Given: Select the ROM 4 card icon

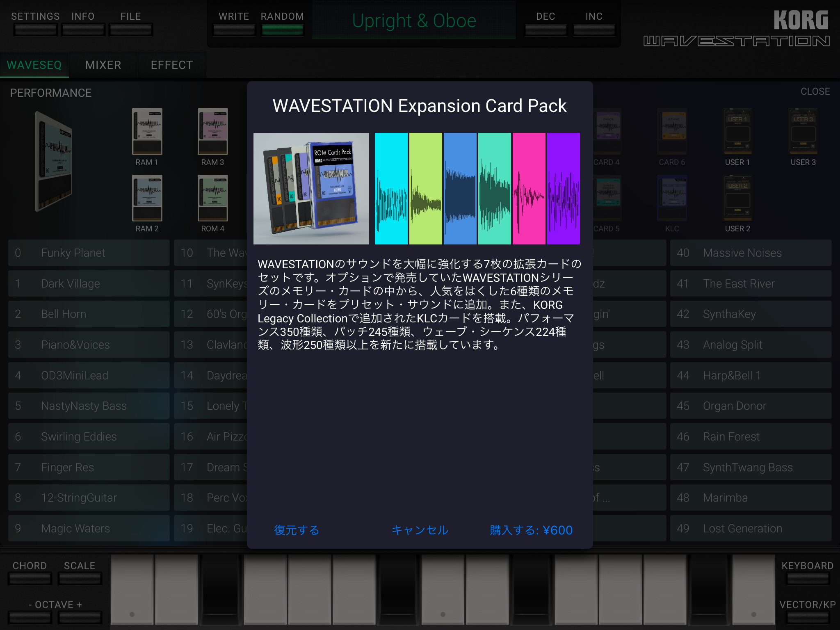Looking at the screenshot, I should pos(212,198).
